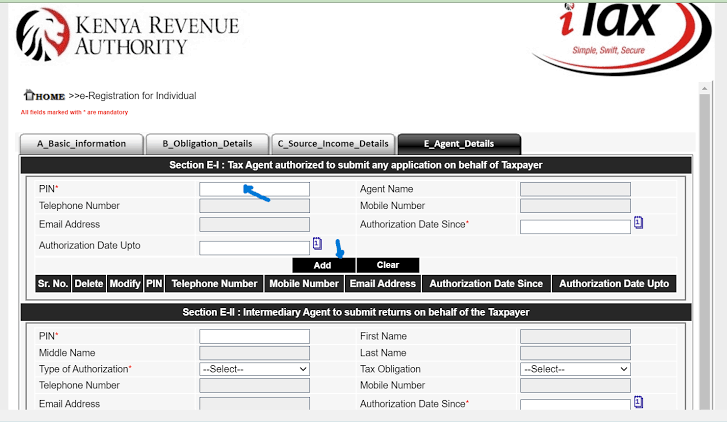This screenshot has height=422, width=727.
Task: Click the Middle Name field in Section E-II
Action: (x=255, y=353)
